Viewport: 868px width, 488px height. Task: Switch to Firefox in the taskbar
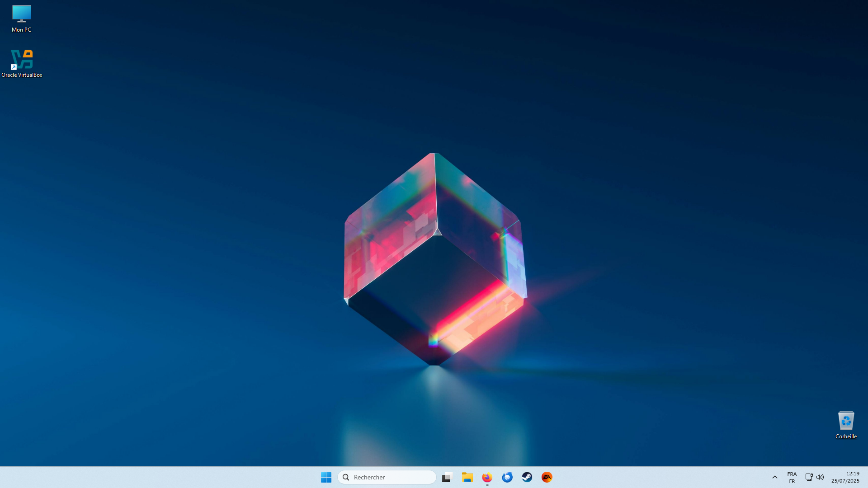pos(487,477)
